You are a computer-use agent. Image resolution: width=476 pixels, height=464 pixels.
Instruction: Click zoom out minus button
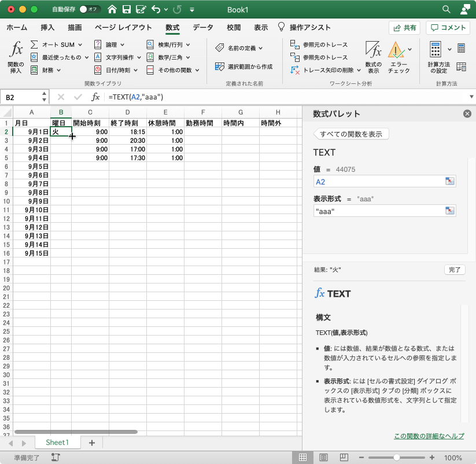[361, 457]
